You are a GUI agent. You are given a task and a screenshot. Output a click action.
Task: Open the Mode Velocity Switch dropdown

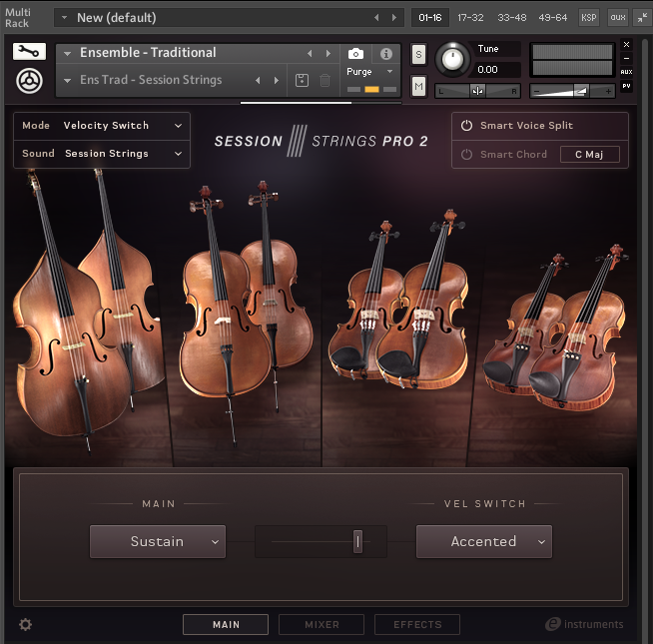(x=102, y=126)
